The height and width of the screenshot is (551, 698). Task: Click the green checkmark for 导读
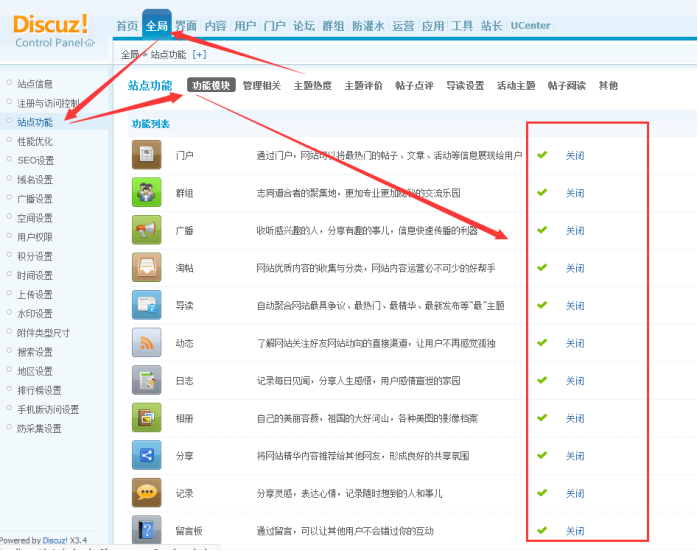click(542, 305)
